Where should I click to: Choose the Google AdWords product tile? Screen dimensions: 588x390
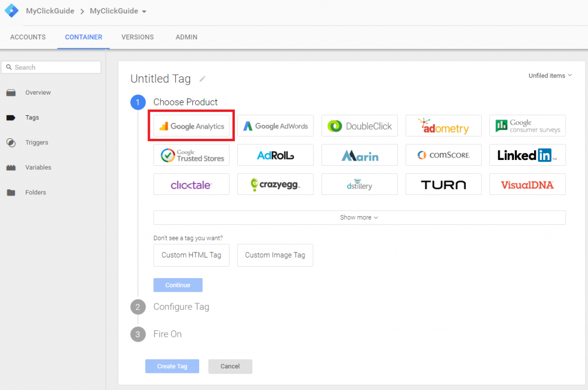(x=275, y=126)
